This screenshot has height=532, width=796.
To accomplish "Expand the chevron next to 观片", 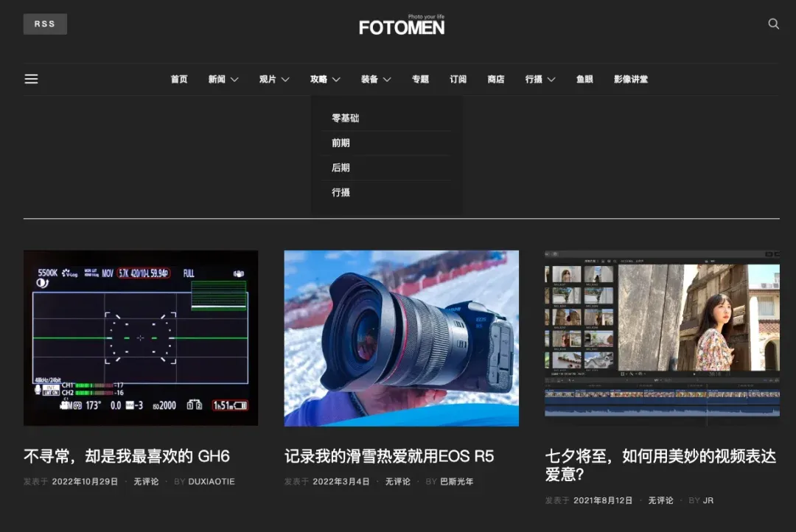I will coord(285,80).
